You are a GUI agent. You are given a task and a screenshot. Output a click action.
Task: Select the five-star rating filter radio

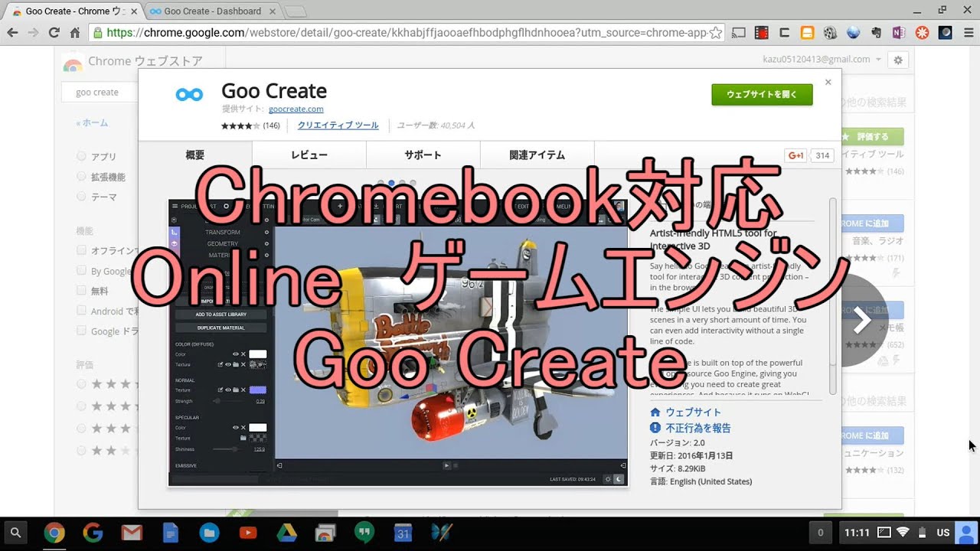[81, 383]
